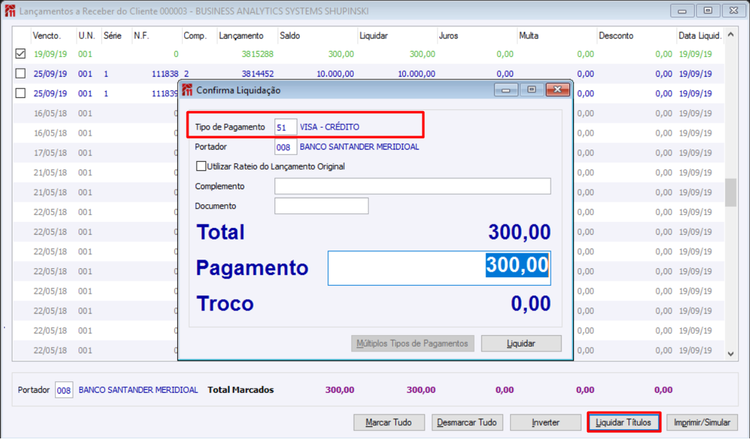This screenshot has height=439, width=750.
Task: Click the N.F. column header
Action: 142,36
